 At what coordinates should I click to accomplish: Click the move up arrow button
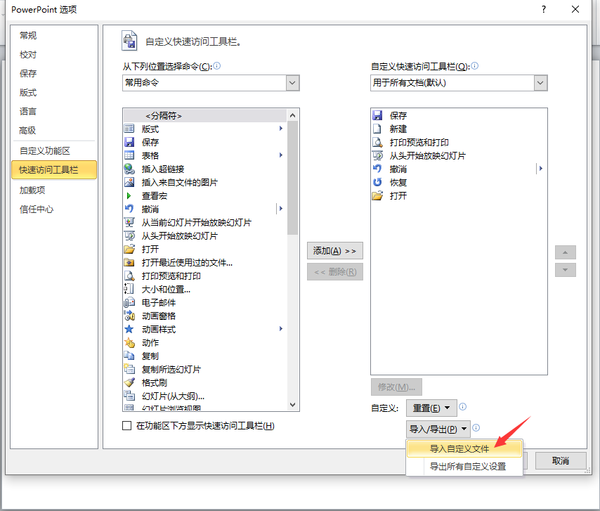click(565, 252)
